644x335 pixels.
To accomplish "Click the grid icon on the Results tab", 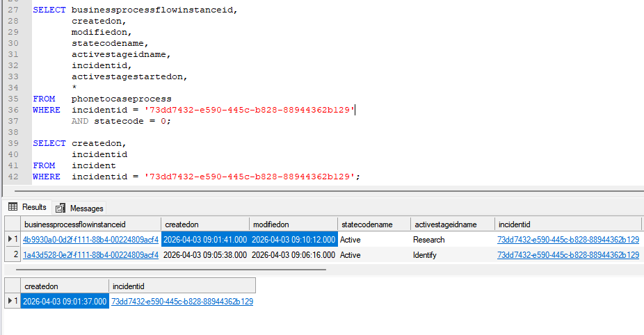I will point(13,207).
